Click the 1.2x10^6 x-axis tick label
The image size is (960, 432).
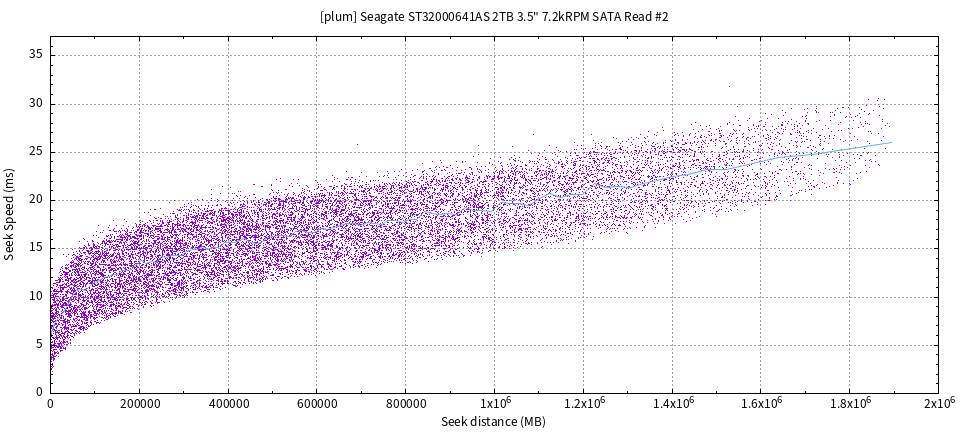point(583,403)
